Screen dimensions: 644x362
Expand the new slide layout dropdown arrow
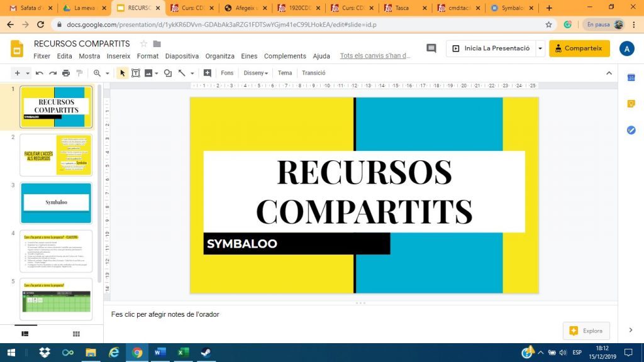(x=28, y=73)
